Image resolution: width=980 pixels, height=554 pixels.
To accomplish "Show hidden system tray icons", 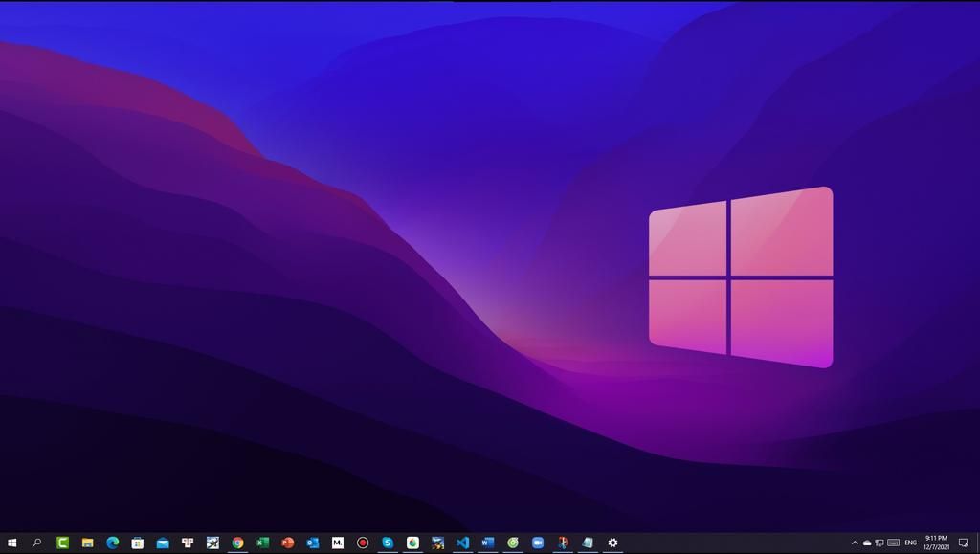I will (x=855, y=543).
